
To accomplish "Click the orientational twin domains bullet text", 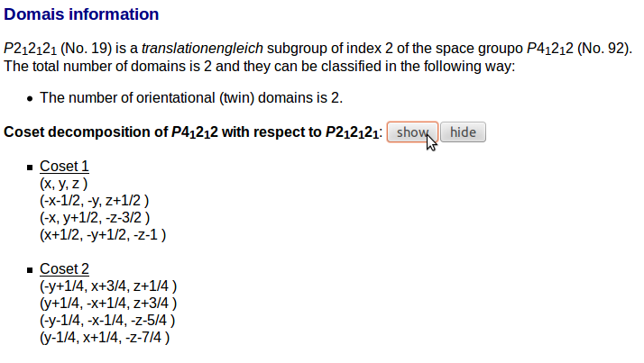I will coord(191,98).
